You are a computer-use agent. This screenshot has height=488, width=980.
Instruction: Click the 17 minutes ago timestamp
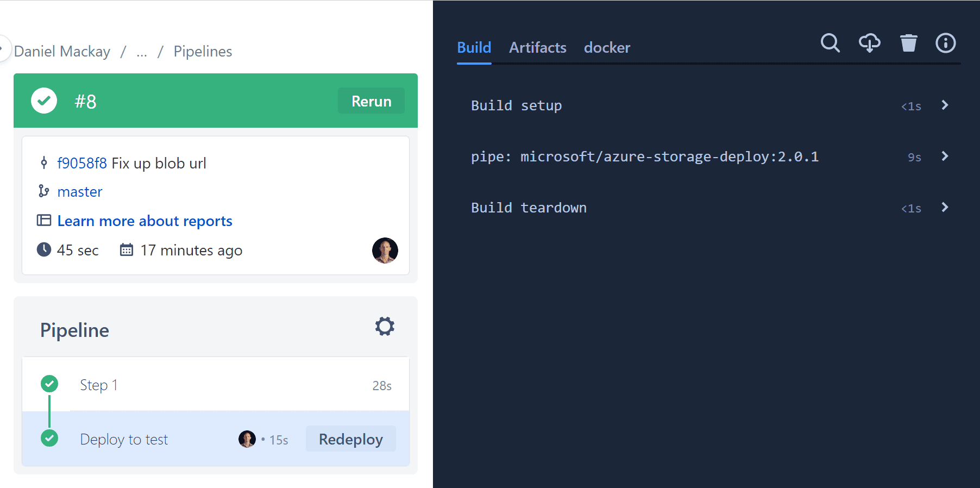click(x=191, y=251)
